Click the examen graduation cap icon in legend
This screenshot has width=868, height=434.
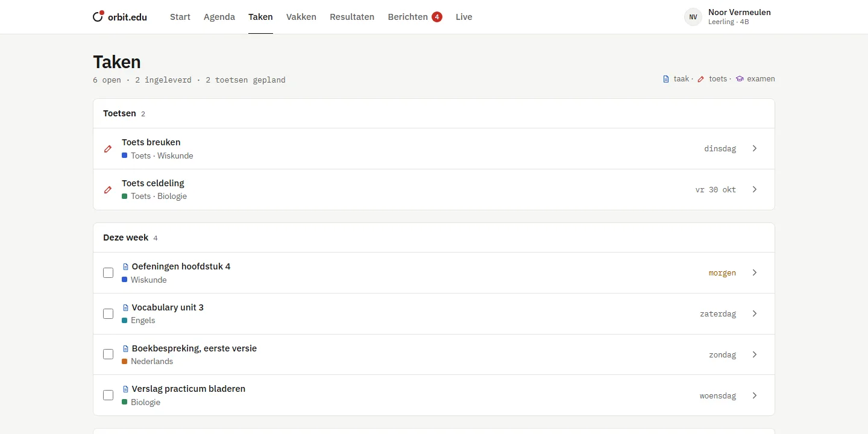pos(740,79)
